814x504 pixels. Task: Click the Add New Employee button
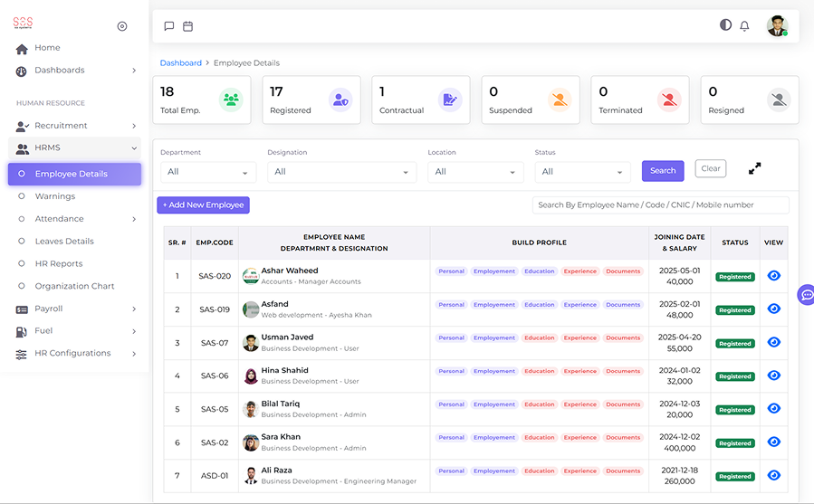[x=203, y=205]
